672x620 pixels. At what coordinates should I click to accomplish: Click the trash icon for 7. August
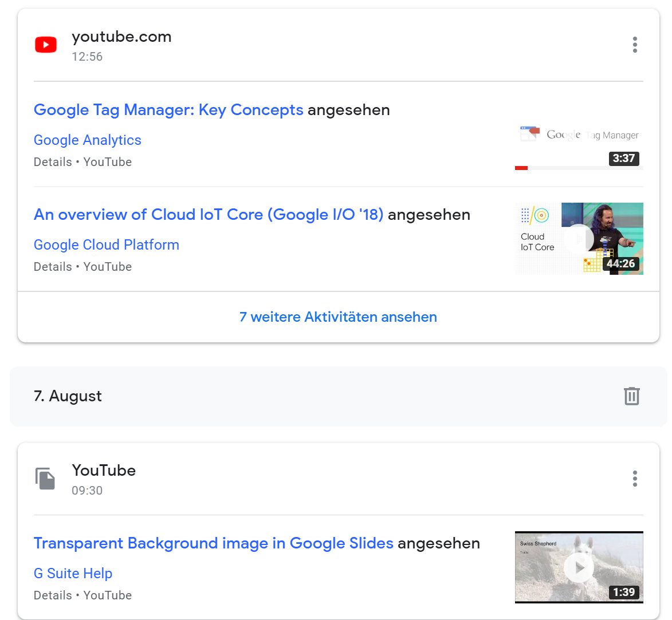(631, 396)
